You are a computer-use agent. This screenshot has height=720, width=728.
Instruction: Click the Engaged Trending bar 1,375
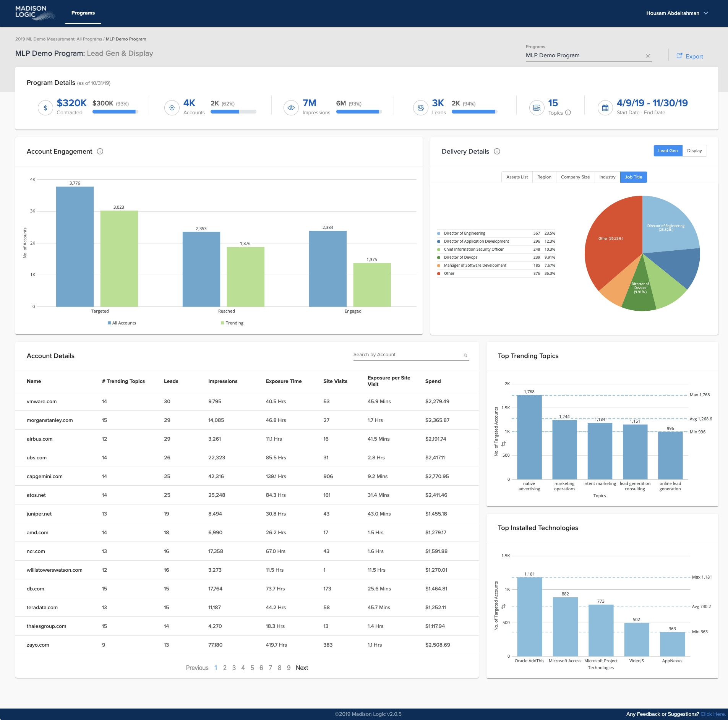pos(372,285)
